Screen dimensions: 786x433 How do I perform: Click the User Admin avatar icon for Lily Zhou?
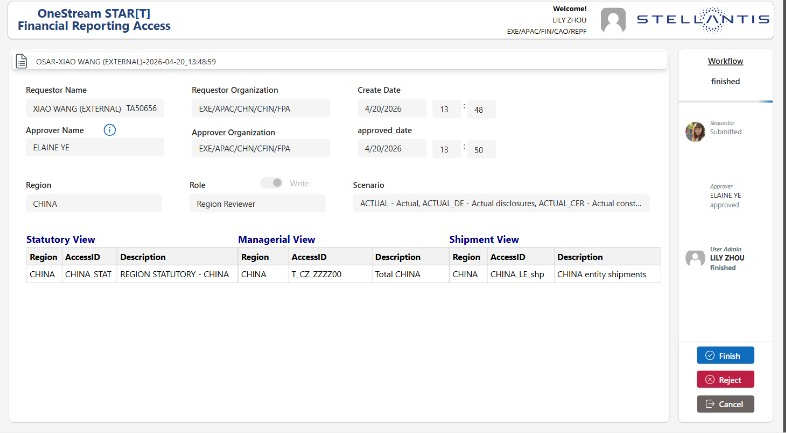[x=695, y=258]
